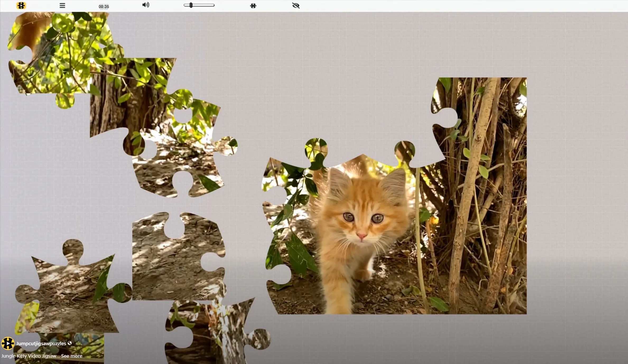Toggle the crossed-out eye visibility icon

point(296,6)
